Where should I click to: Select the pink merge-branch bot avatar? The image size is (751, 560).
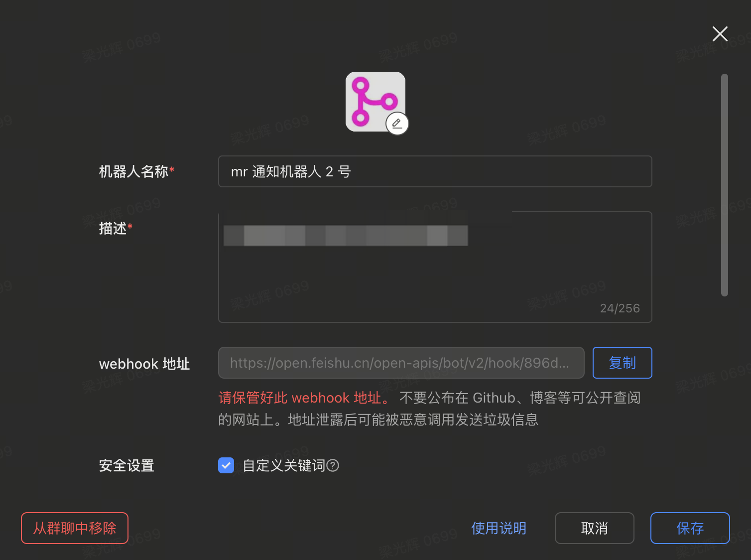[x=375, y=102]
